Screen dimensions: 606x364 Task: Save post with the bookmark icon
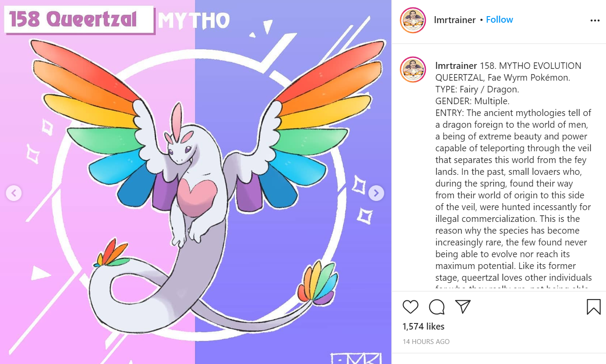click(594, 307)
